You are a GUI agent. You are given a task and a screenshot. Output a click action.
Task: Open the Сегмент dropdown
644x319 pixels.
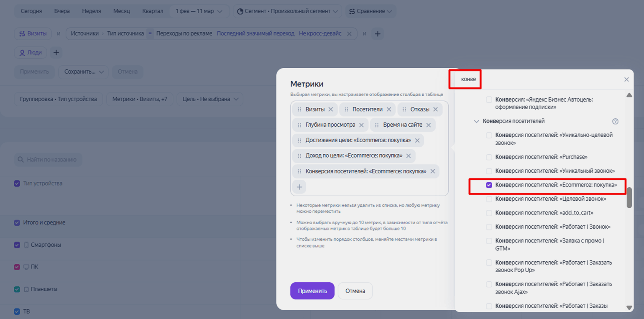click(287, 11)
